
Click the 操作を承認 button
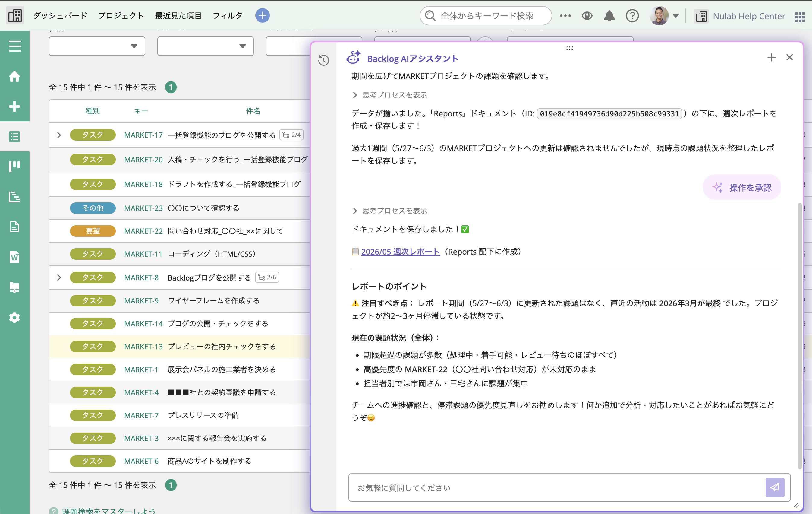(x=741, y=187)
